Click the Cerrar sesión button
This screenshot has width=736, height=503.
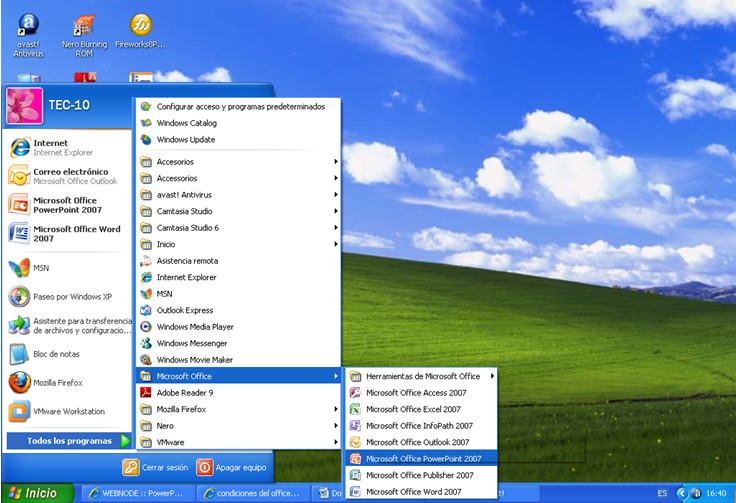click(x=155, y=467)
